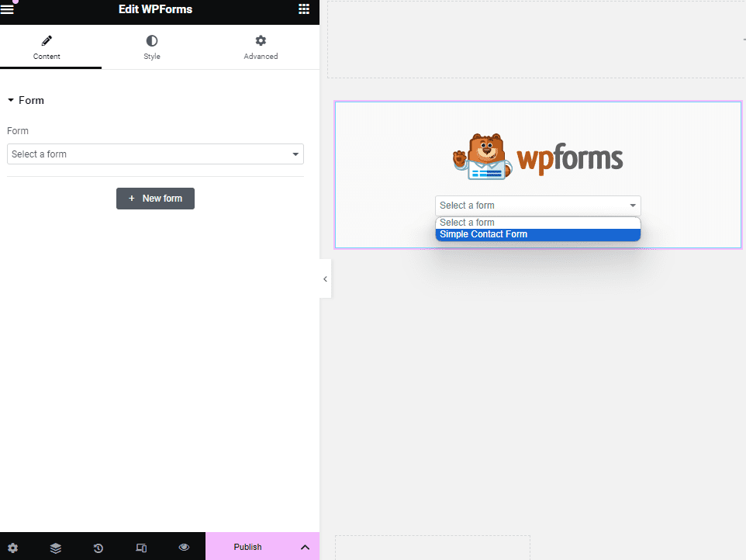Choose Simple Contact Form from the list
Viewport: 746px width, 560px height.
pos(537,234)
